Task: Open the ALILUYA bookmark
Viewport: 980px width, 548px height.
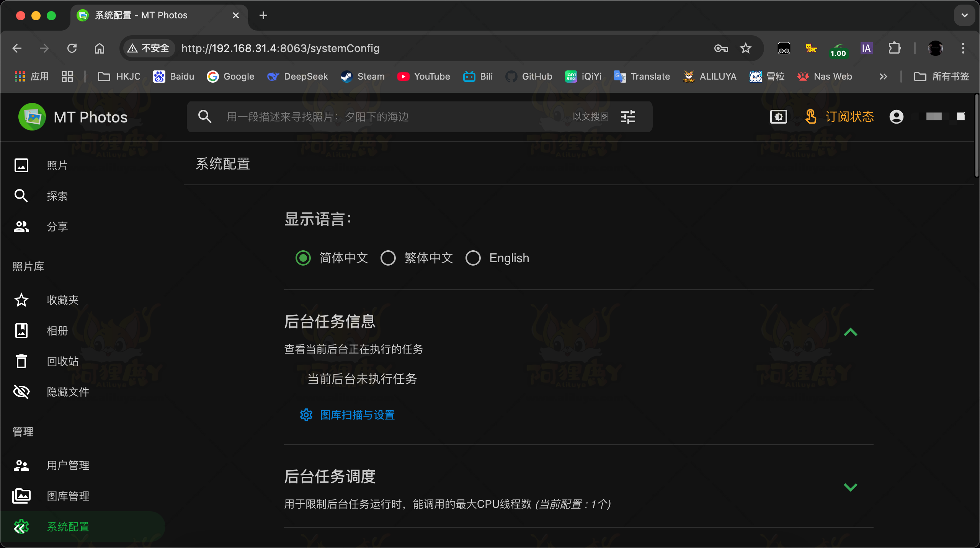Action: coord(710,77)
